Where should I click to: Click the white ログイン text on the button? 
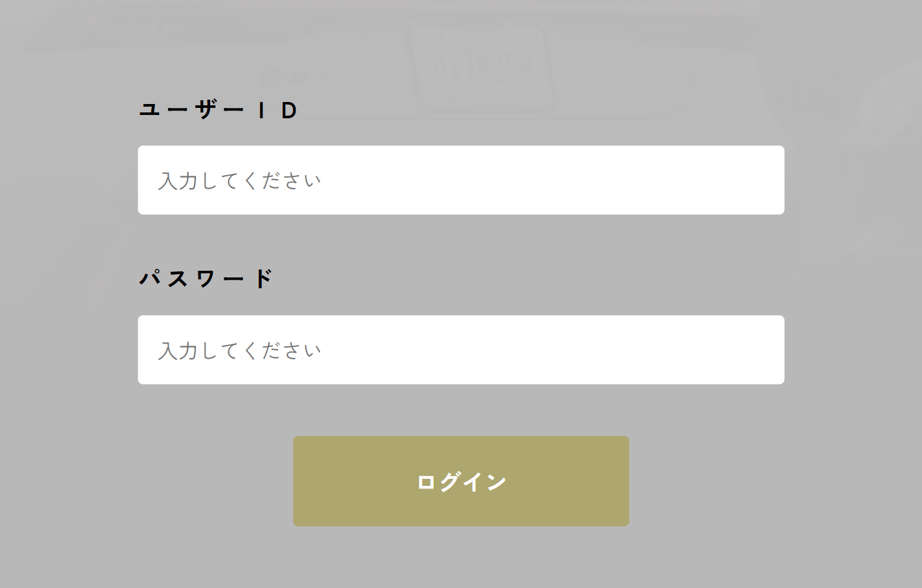tap(461, 482)
